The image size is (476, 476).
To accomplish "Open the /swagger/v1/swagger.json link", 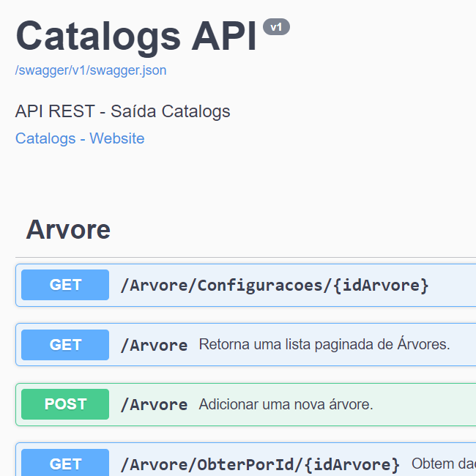I will pos(91,70).
